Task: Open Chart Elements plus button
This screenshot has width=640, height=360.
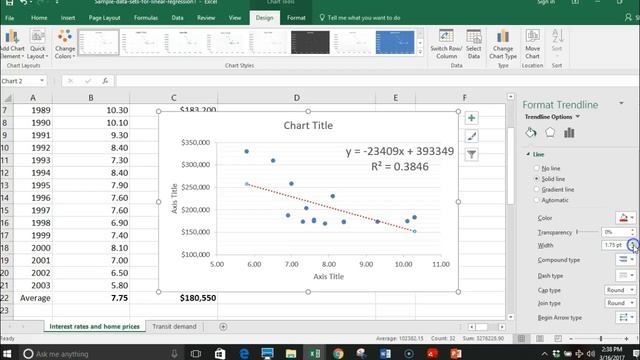Action: 471,118
